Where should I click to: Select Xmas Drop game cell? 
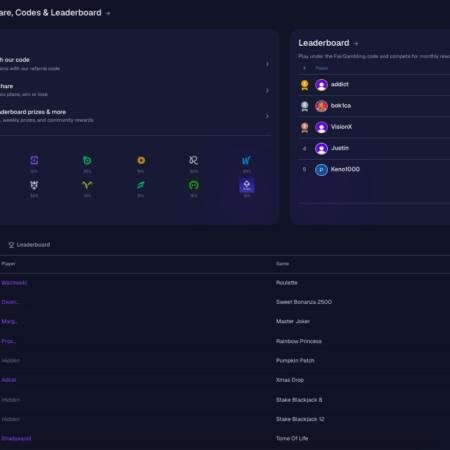click(x=290, y=380)
